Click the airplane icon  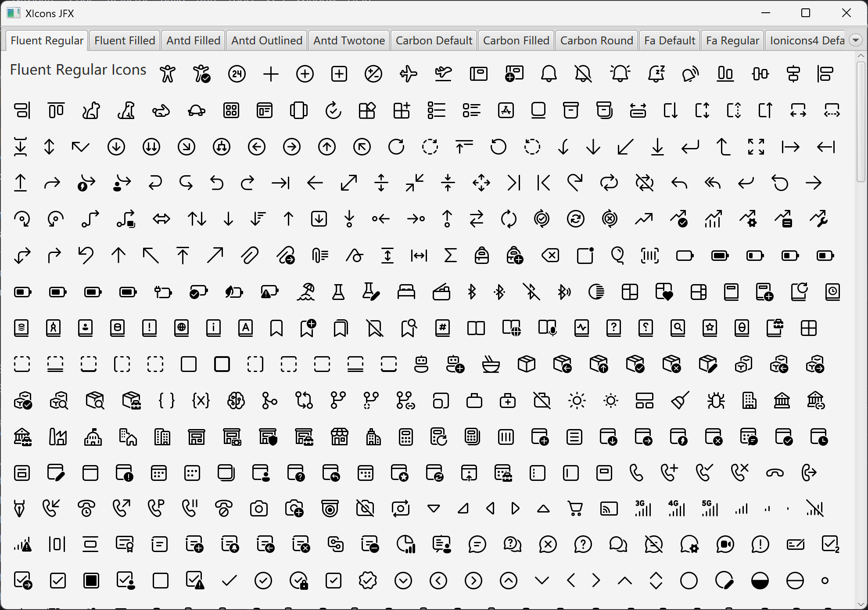(x=408, y=73)
